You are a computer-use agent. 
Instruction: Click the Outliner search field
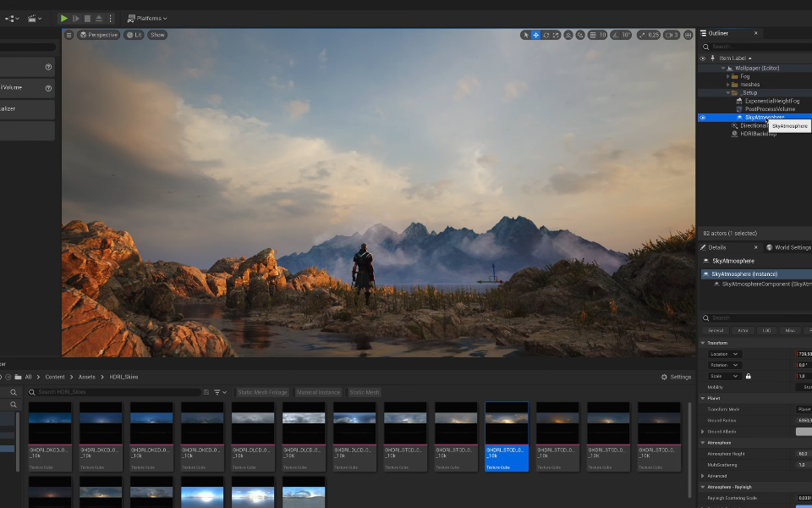point(758,47)
